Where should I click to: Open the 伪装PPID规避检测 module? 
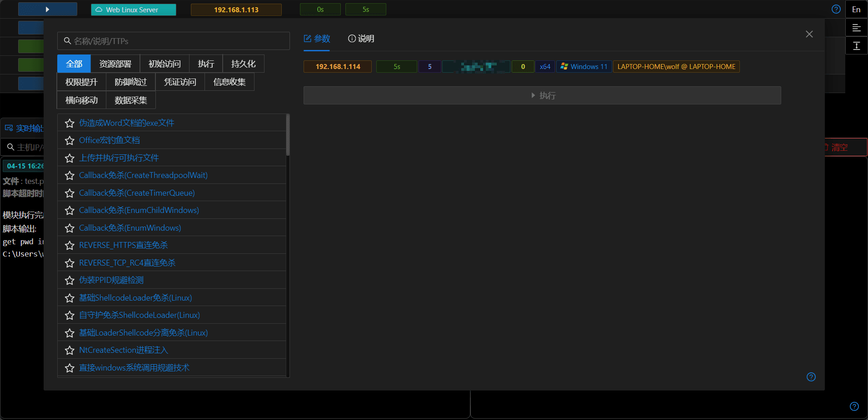tap(111, 280)
